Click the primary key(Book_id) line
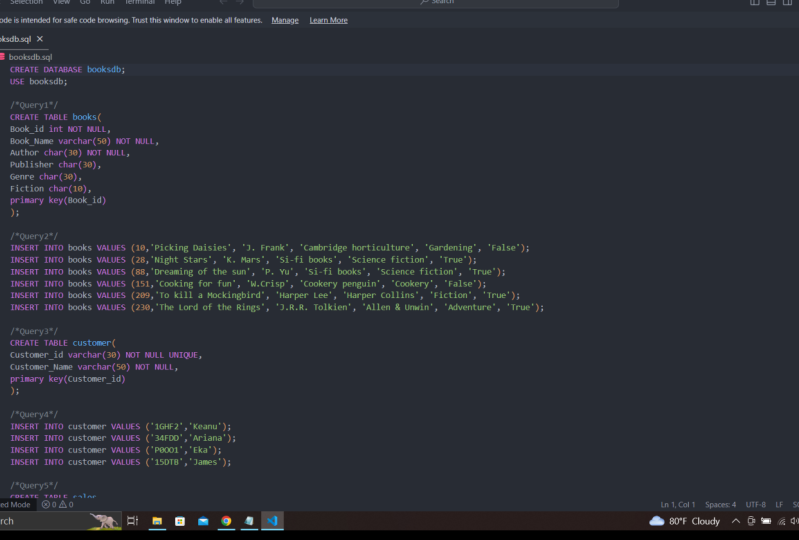Screen dimensions: 799x540 point(58,200)
